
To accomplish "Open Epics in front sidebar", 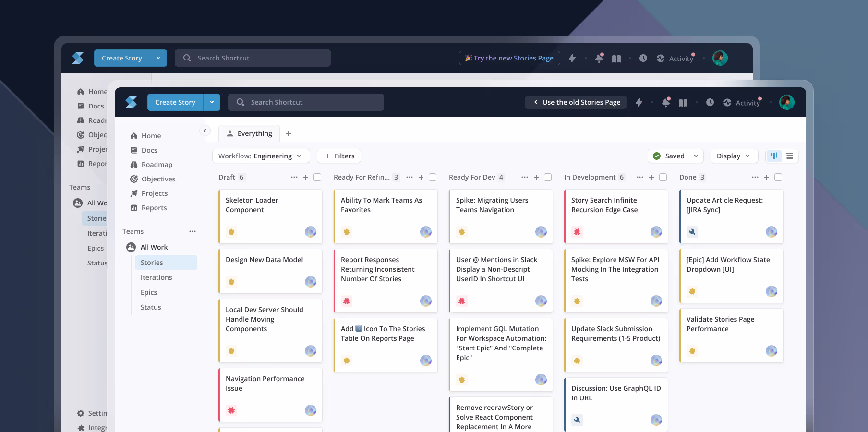I will [149, 292].
